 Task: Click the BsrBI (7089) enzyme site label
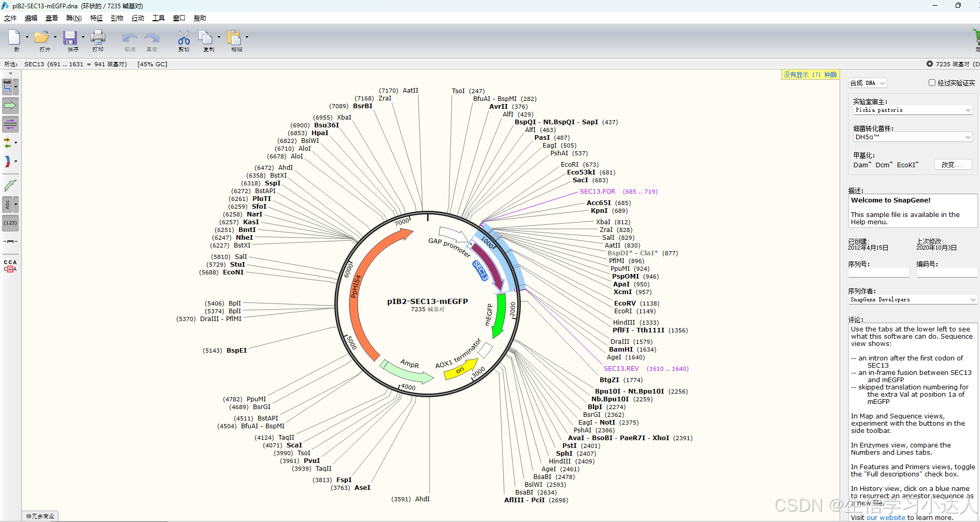point(351,106)
